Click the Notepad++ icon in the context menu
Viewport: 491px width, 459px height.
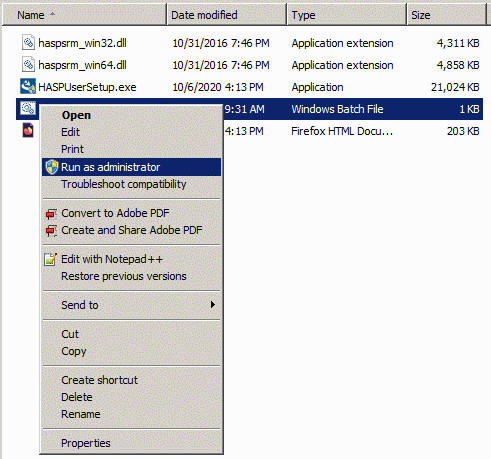(51, 259)
